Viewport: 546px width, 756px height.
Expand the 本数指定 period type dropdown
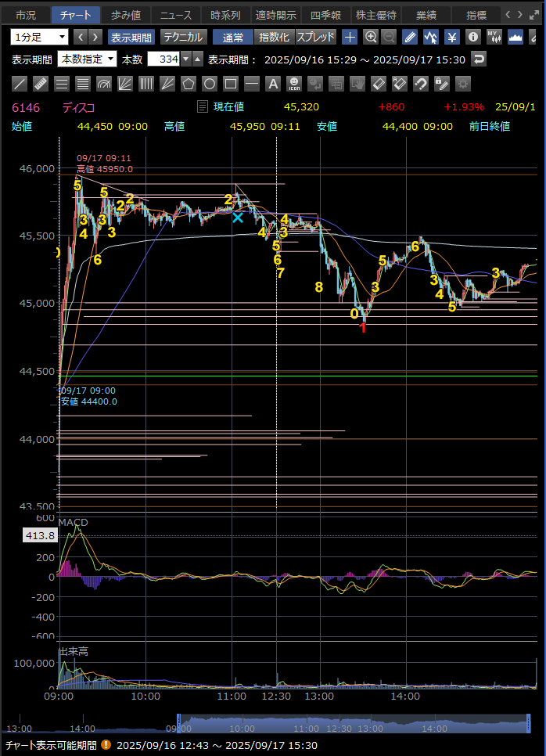pos(87,59)
